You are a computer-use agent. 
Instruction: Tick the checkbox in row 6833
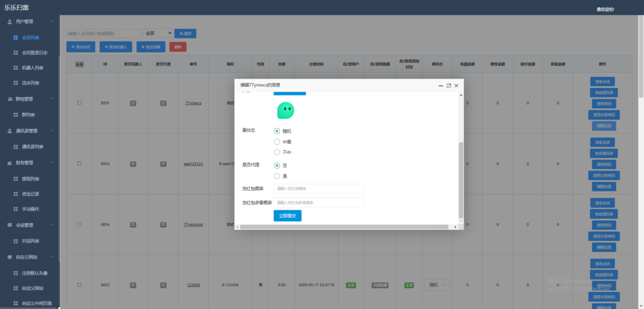click(79, 284)
